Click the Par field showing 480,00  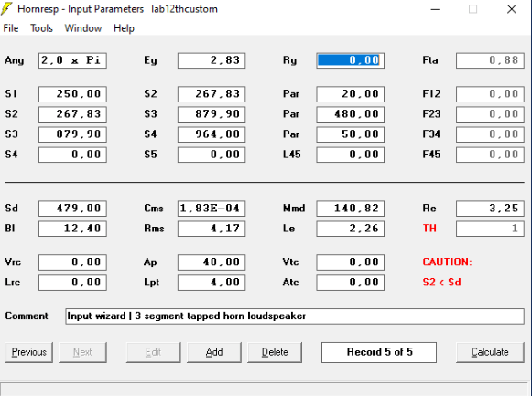351,114
